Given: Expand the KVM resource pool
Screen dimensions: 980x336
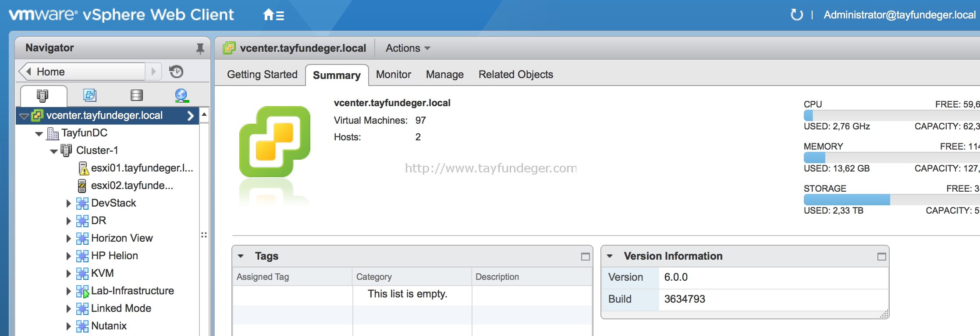Looking at the screenshot, I should 68,274.
